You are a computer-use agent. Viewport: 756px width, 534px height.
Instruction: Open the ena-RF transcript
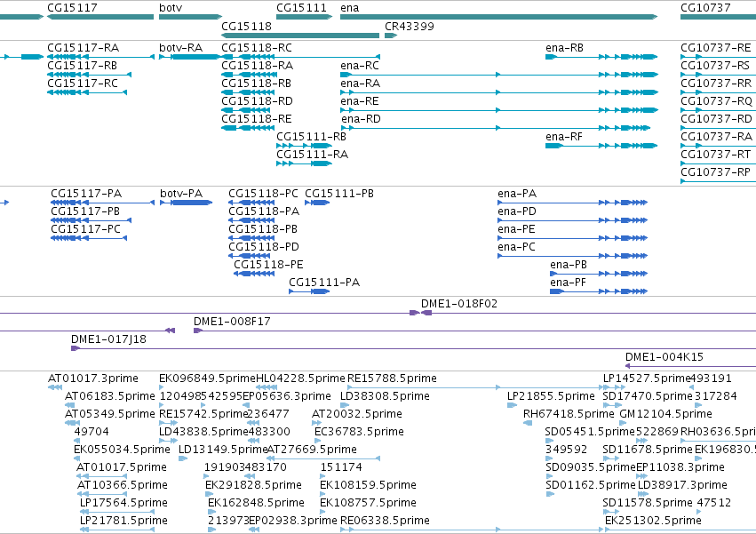[564, 137]
